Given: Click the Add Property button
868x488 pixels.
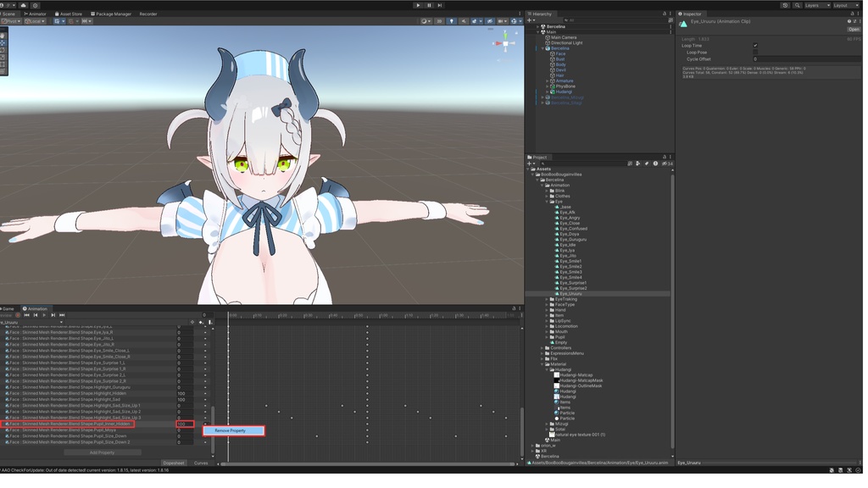Looking at the screenshot, I should click(x=103, y=452).
